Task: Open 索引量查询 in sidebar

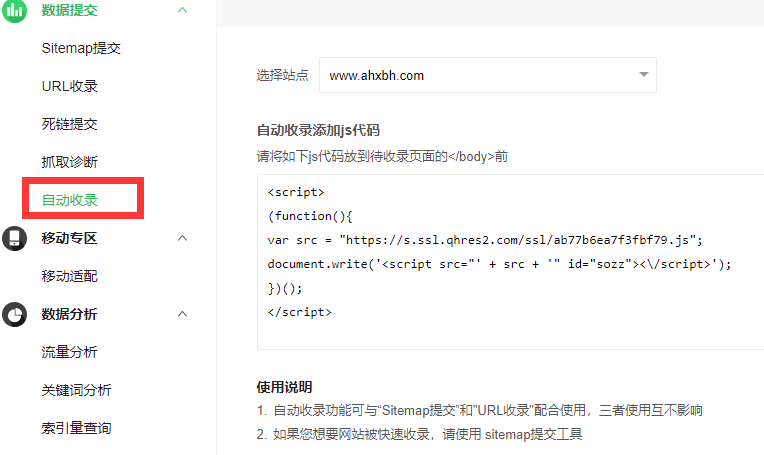Action: tap(76, 428)
